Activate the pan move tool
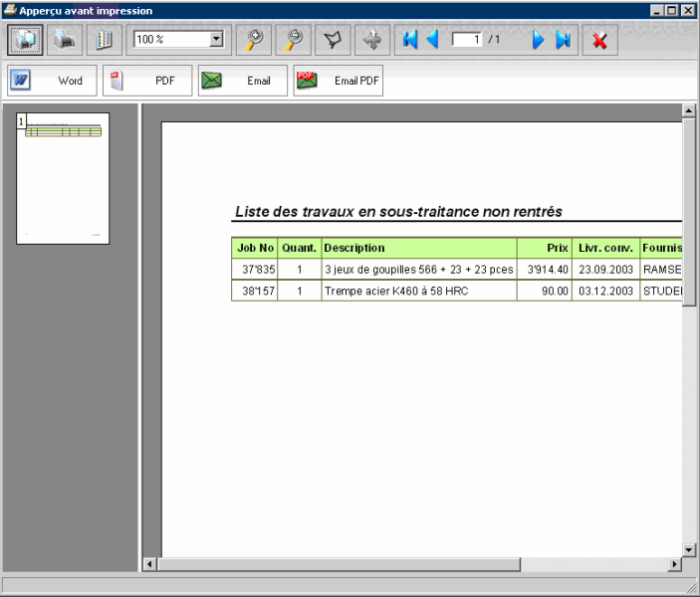Image resolution: width=700 pixels, height=597 pixels. click(x=372, y=40)
